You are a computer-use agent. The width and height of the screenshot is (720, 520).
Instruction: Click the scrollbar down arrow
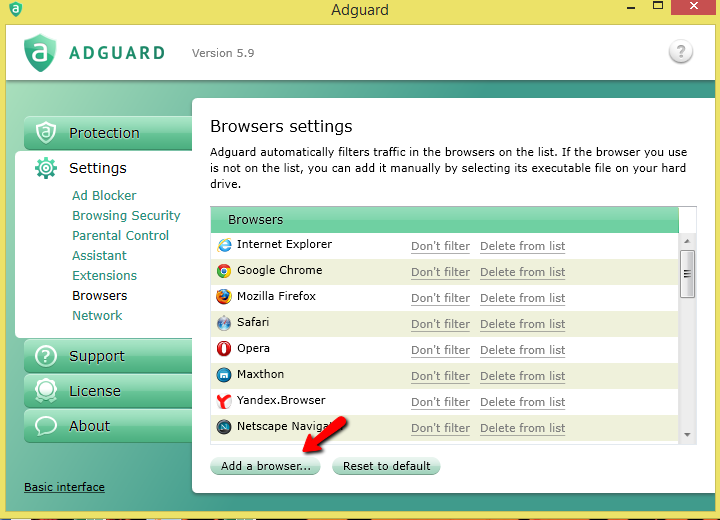(x=687, y=435)
